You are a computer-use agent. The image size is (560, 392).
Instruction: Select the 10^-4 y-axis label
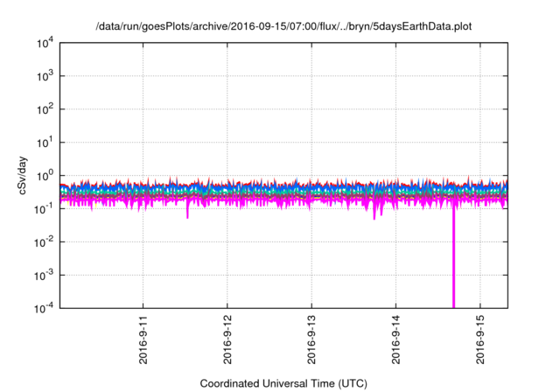[45, 308]
